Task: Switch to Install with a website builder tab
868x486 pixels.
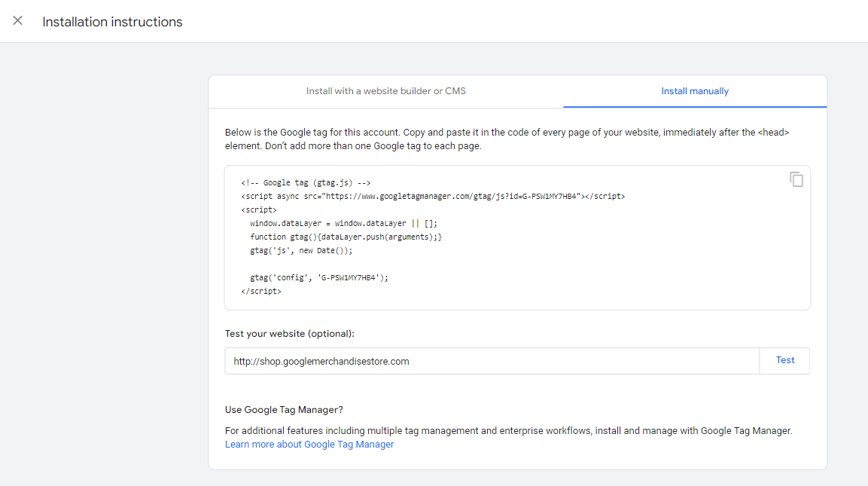Action: [x=386, y=91]
